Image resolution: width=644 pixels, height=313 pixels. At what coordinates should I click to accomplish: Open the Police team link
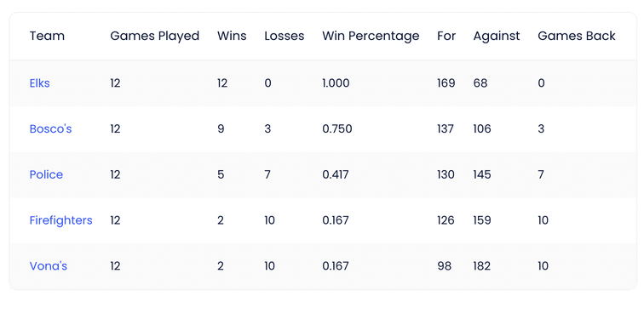[46, 174]
